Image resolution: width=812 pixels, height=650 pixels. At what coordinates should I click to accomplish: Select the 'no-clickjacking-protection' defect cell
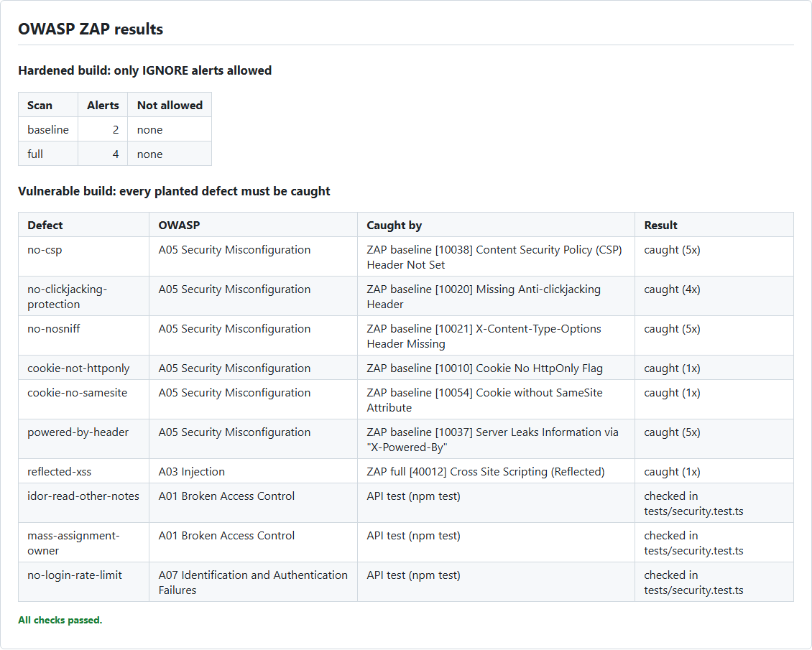point(84,296)
